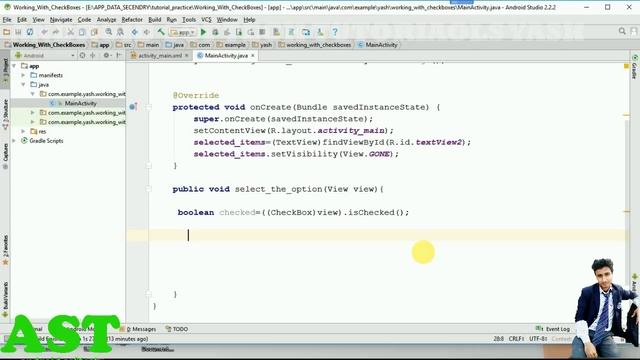Collapse the java folder node
Screen dimensions: 640x360
[24, 84]
